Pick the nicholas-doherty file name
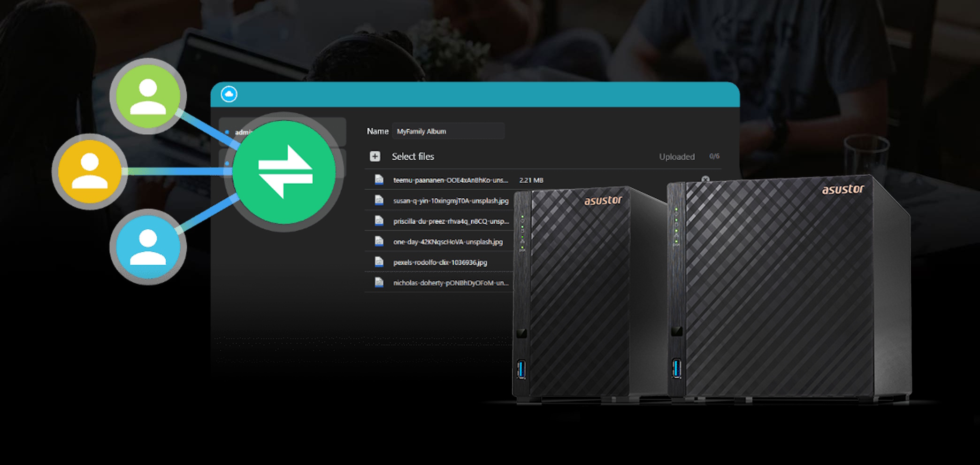980x465 pixels. (x=451, y=283)
